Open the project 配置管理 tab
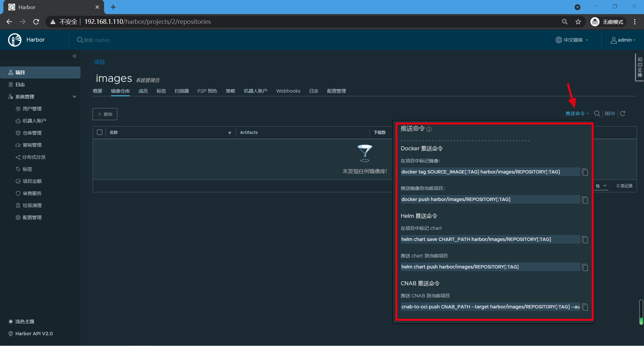The width and height of the screenshot is (644, 346). (336, 91)
